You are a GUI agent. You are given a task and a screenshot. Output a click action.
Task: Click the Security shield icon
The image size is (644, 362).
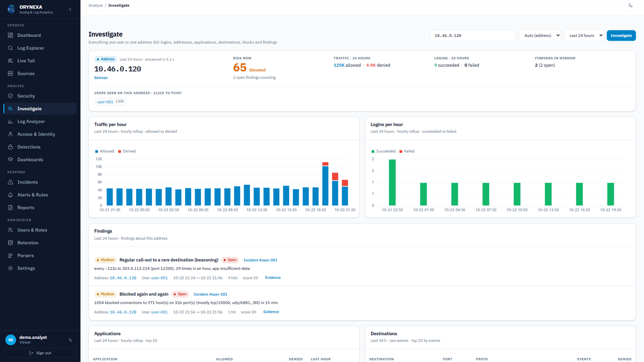[10, 96]
